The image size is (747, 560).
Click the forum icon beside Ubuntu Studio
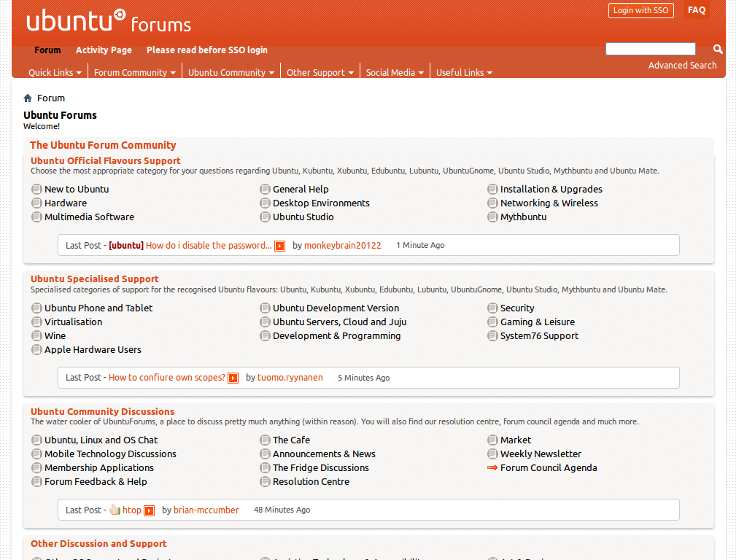265,217
